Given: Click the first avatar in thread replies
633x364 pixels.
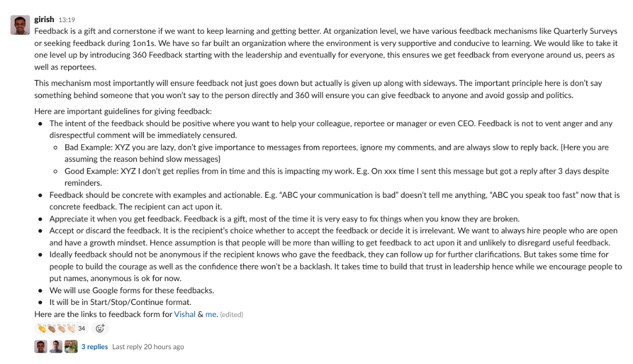Looking at the screenshot, I should point(41,347).
